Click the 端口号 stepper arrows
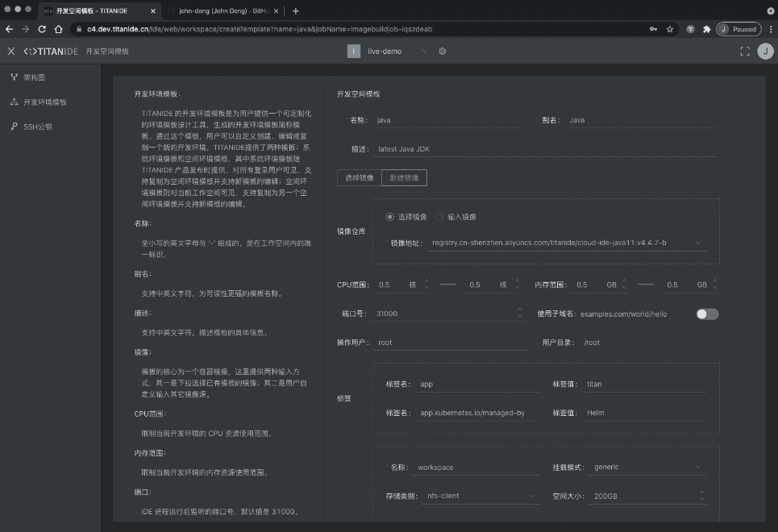 [x=520, y=314]
